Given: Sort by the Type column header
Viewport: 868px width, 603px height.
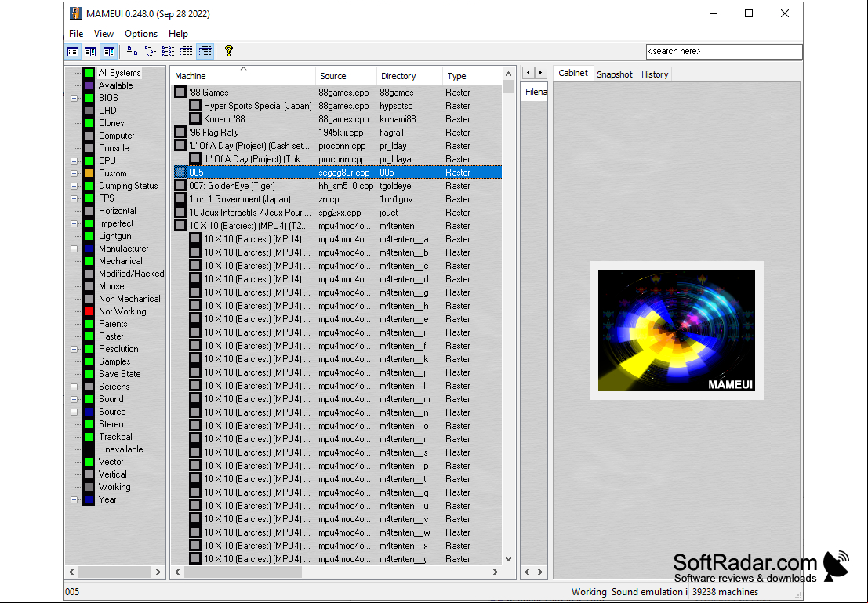Looking at the screenshot, I should [x=472, y=76].
